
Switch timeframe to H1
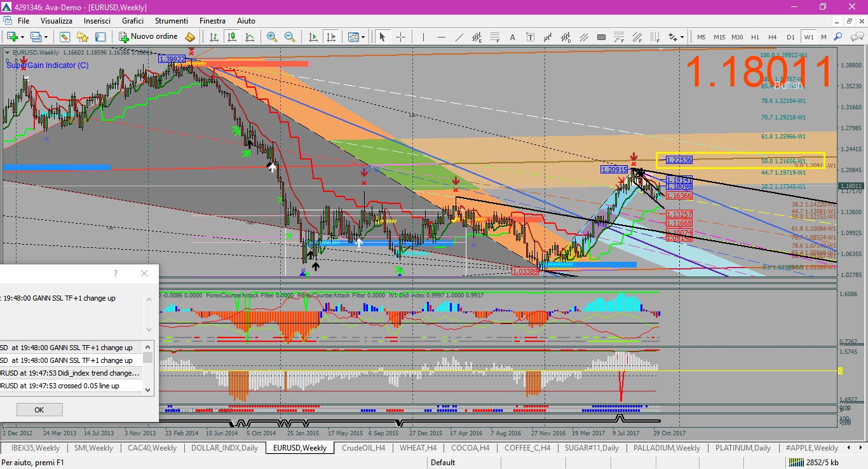(755, 37)
